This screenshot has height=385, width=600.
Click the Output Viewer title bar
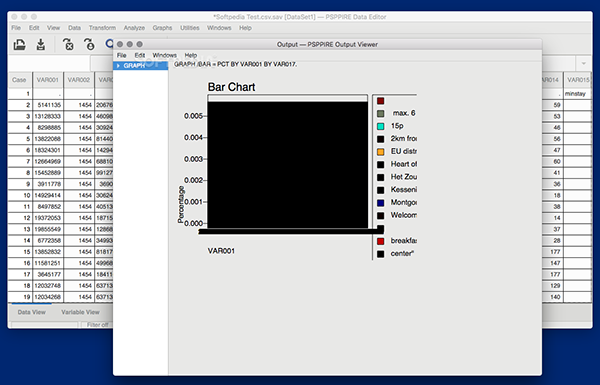[327, 44]
